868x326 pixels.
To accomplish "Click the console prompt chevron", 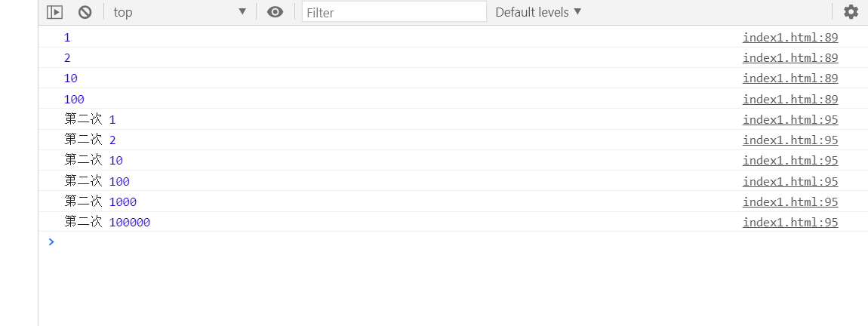I will (x=51, y=241).
